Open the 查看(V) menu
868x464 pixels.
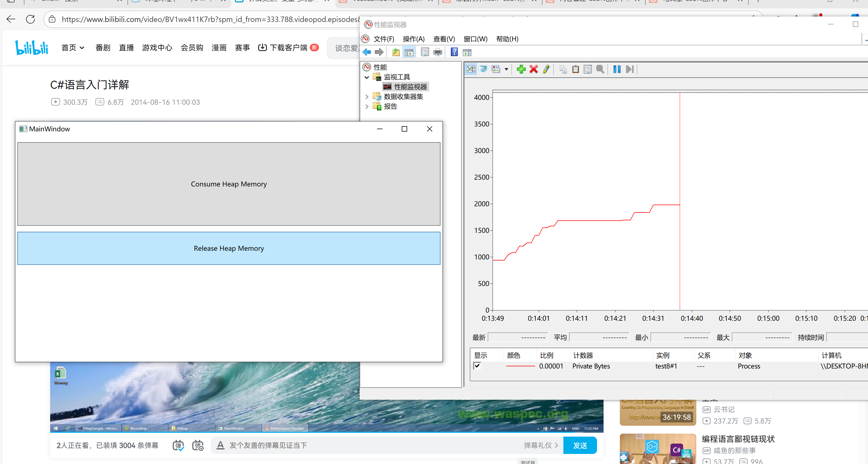click(x=444, y=39)
